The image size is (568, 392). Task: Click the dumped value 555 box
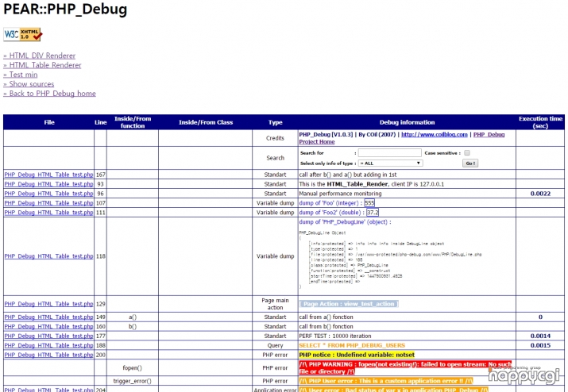369,202
